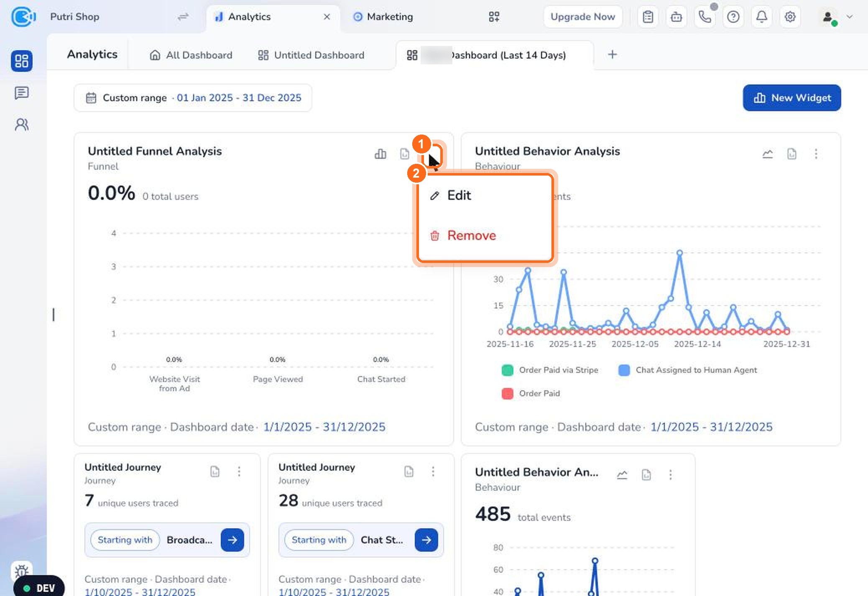This screenshot has height=596, width=868.
Task: Open the dashboard grid icon in left sidebar
Action: (x=22, y=61)
